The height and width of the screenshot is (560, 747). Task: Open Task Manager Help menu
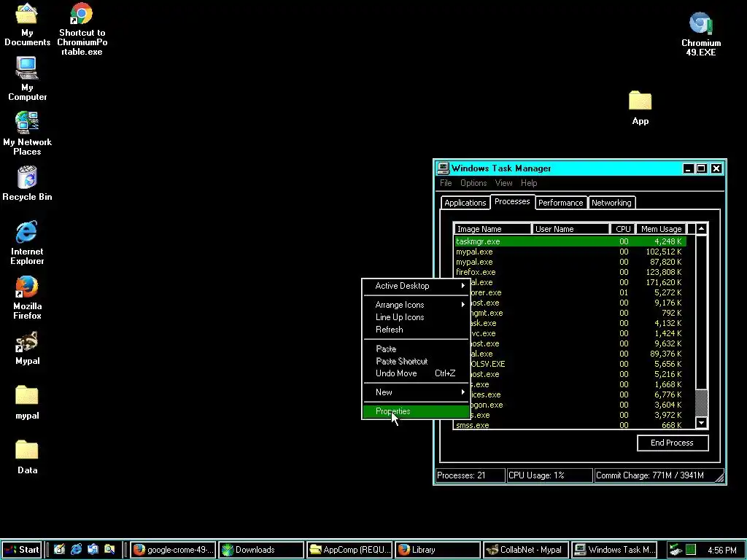pos(529,183)
